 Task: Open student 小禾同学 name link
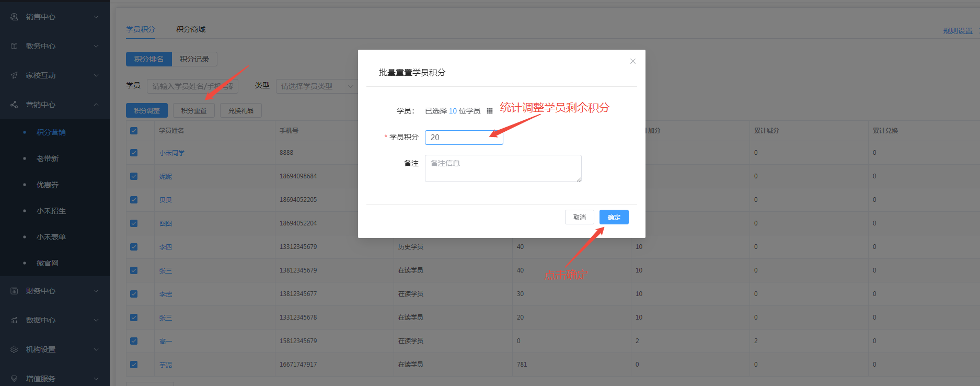[x=172, y=153]
